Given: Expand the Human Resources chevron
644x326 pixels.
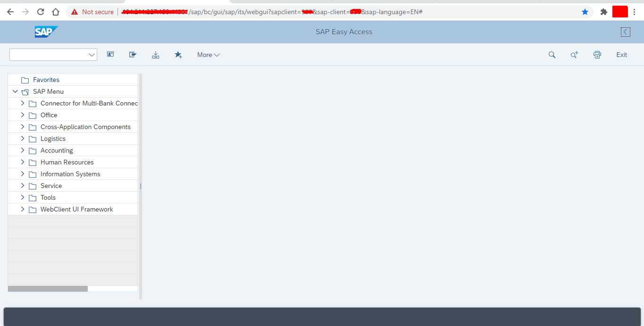Looking at the screenshot, I should click(x=22, y=162).
